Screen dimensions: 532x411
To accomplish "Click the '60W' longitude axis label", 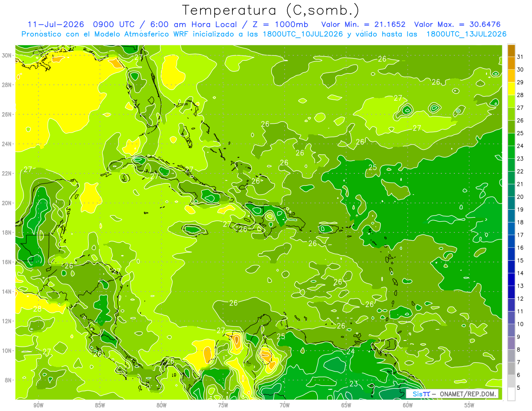I will [x=408, y=405].
